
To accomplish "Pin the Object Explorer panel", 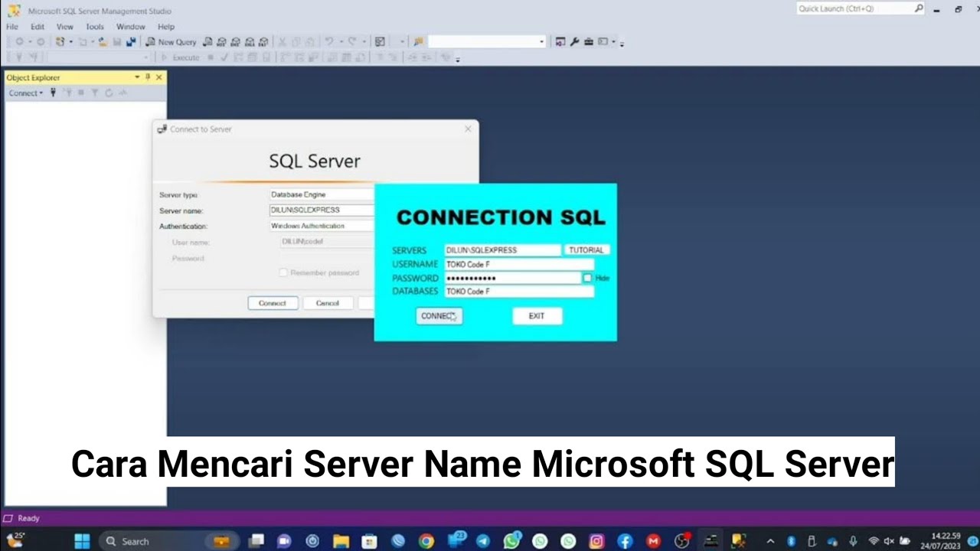I will [x=147, y=77].
